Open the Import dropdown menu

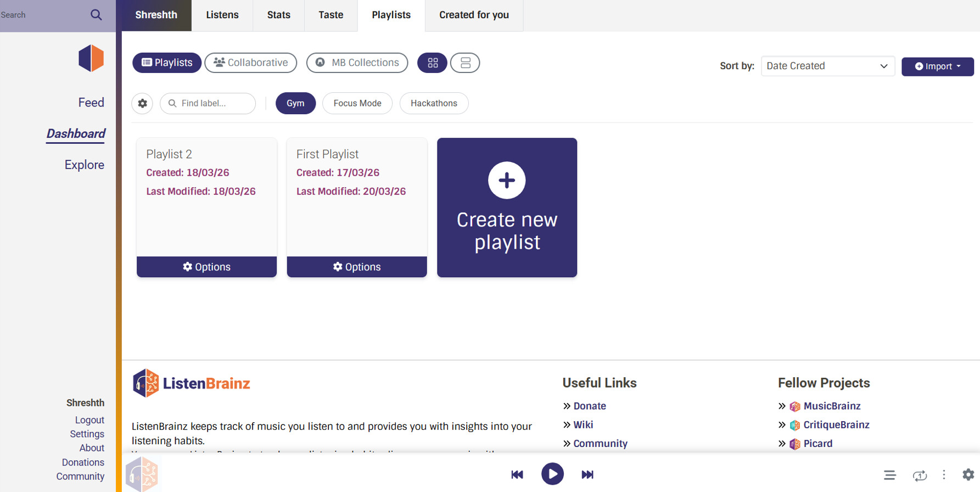(x=937, y=66)
